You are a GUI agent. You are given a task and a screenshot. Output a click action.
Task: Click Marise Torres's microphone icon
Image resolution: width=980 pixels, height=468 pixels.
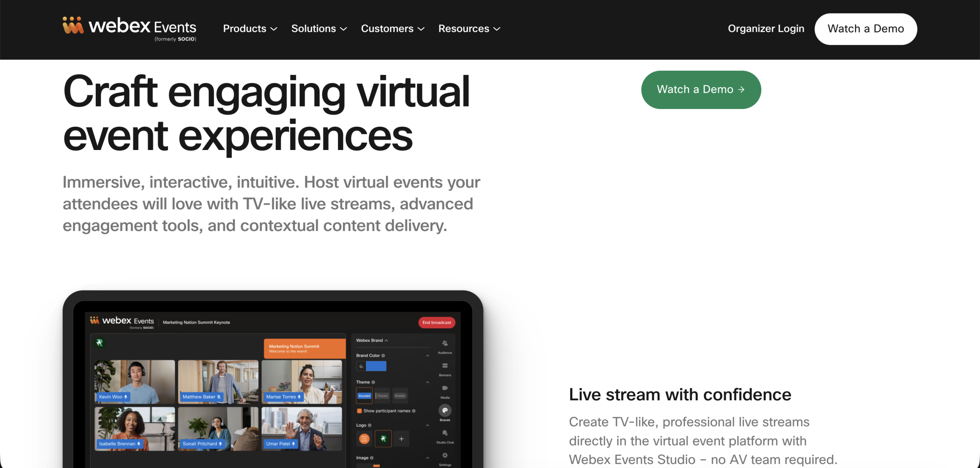[299, 397]
